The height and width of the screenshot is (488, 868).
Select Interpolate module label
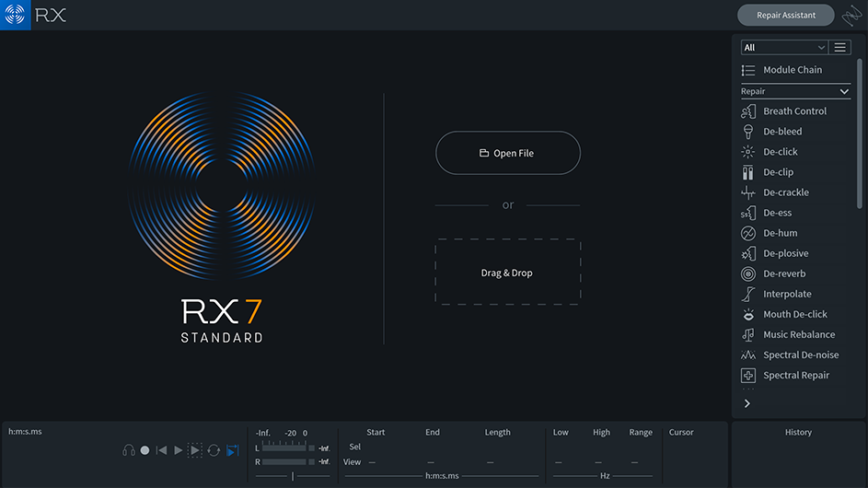[x=787, y=294]
